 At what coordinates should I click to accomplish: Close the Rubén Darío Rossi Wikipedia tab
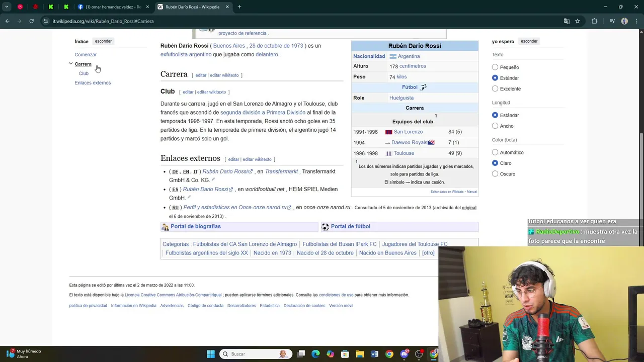(x=227, y=7)
